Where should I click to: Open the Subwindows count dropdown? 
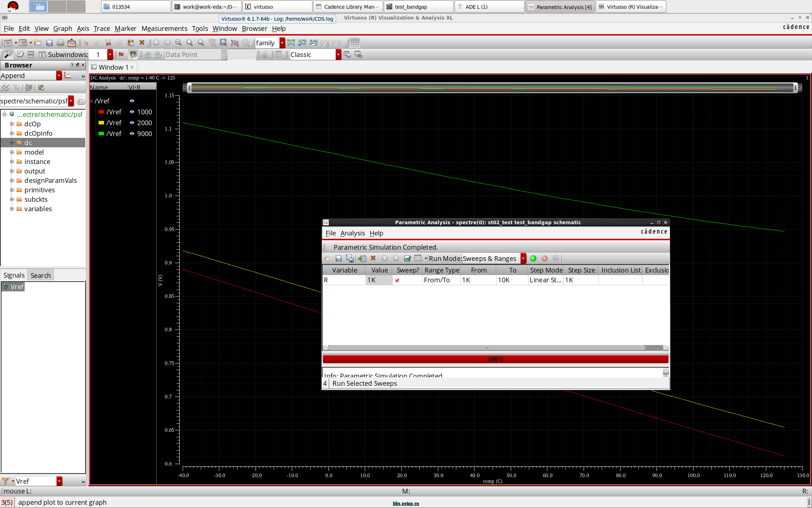pos(110,54)
